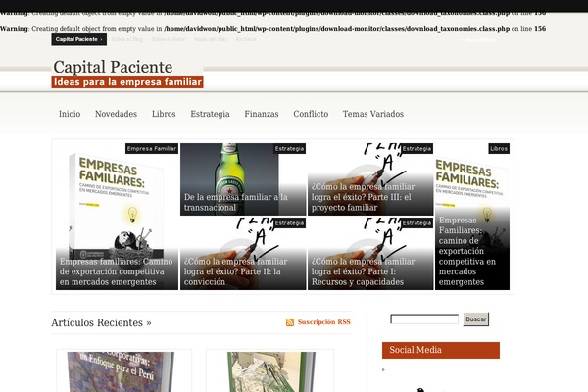Open 'Empresas familiares: Camino de exportación' post title
The height and width of the screenshot is (392, 588).
coord(116,271)
